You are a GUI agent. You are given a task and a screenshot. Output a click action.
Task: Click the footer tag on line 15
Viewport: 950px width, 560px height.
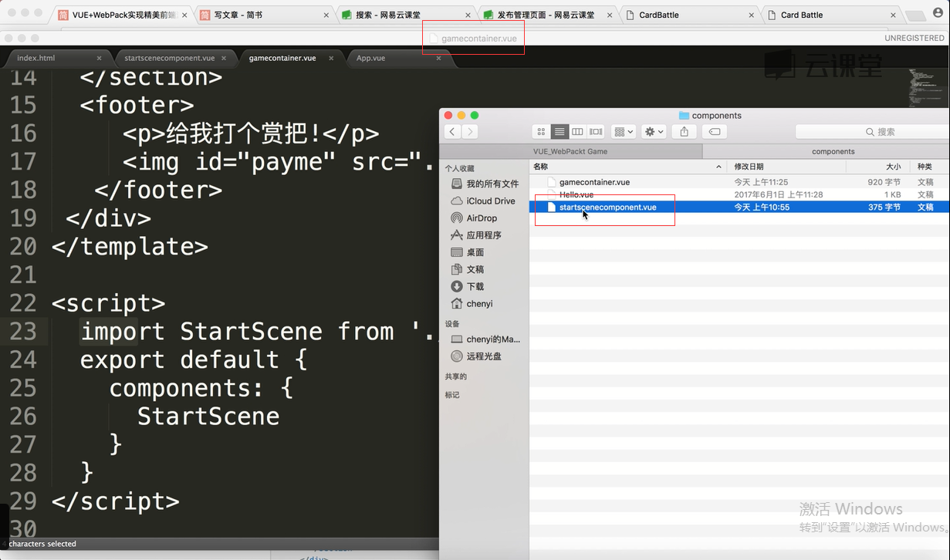point(137,105)
